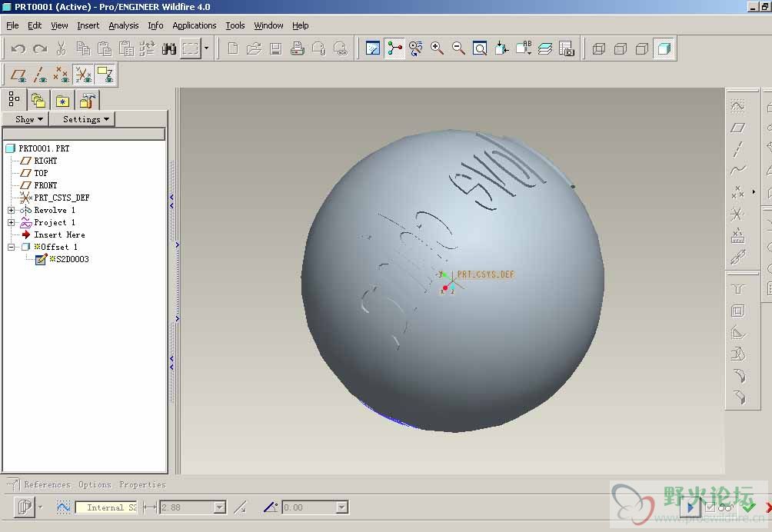Toggle coordinate systems display
772x532 pixels.
83,75
